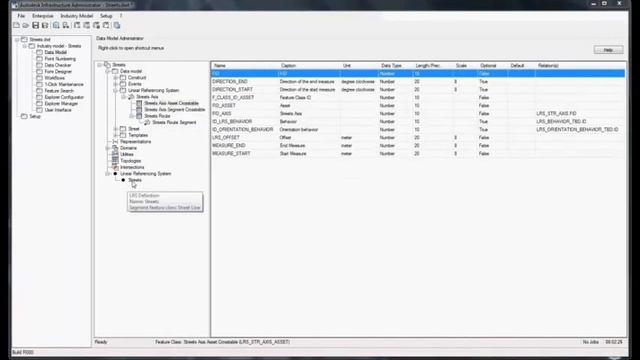Select the Linear Referencing System folder under Data model
This screenshot has width=640, height=360.
point(153,91)
